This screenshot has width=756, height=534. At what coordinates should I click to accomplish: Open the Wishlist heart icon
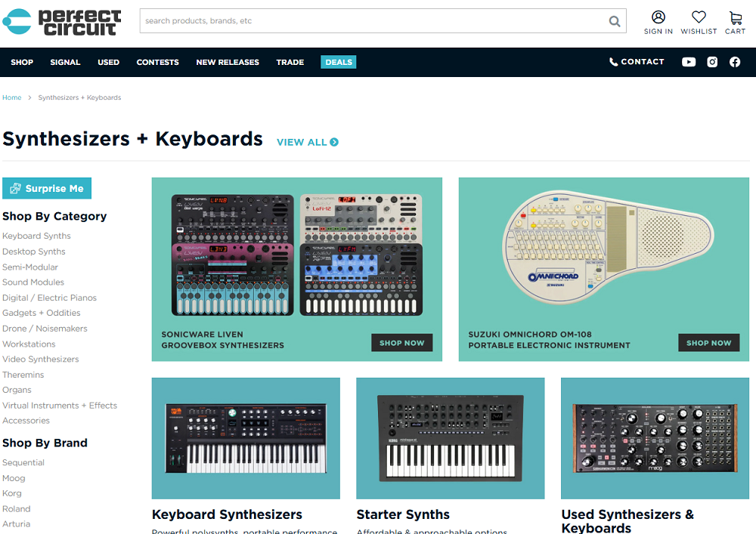(x=699, y=23)
